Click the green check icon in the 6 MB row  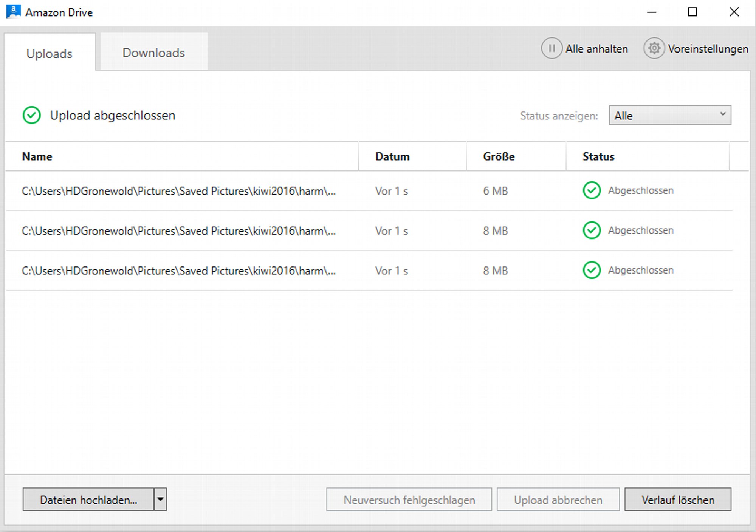coord(592,190)
